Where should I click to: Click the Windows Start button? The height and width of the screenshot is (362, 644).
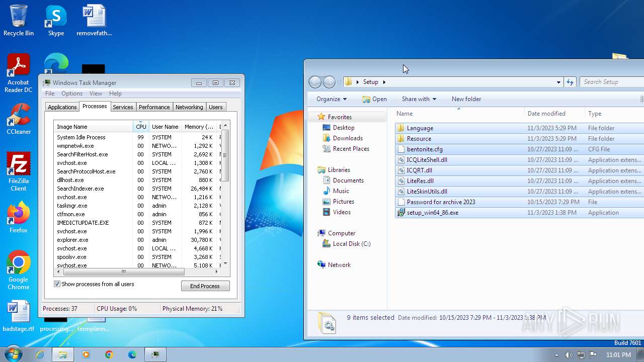coord(13,354)
